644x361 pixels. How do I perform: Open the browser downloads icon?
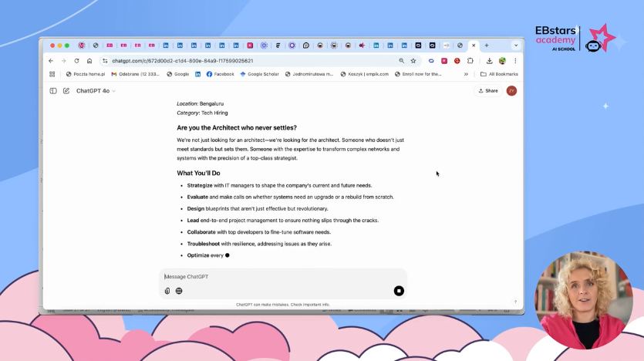(489, 61)
